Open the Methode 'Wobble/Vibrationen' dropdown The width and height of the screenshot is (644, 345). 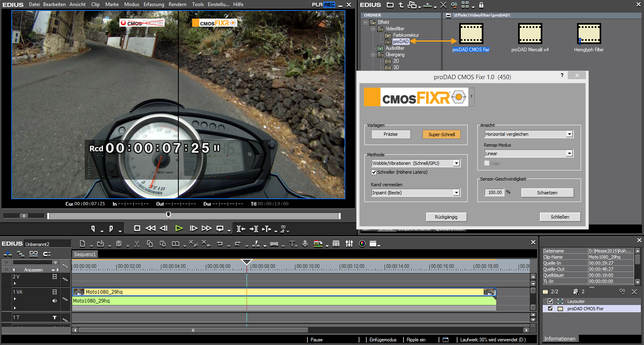coord(416,163)
